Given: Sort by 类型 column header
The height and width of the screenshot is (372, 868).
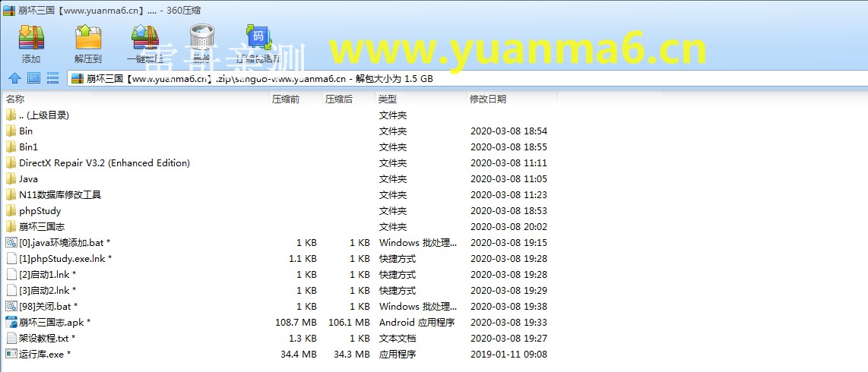Looking at the screenshot, I should point(388,99).
